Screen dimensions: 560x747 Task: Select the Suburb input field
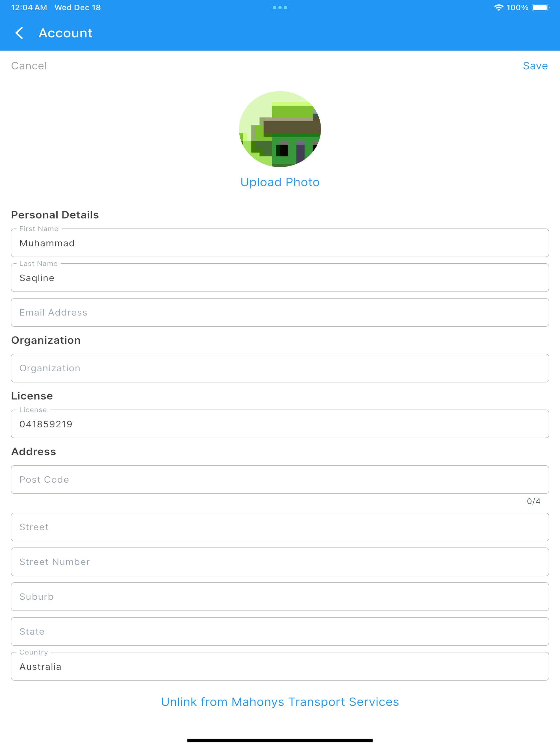coord(280,596)
